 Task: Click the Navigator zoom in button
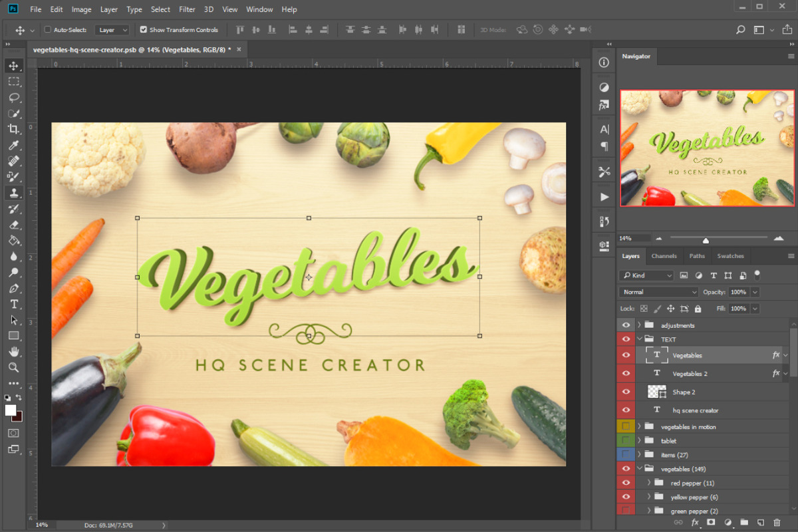pyautogui.click(x=779, y=238)
